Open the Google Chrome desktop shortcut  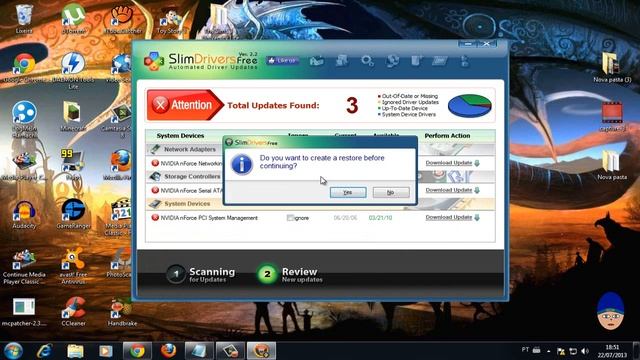[24, 68]
